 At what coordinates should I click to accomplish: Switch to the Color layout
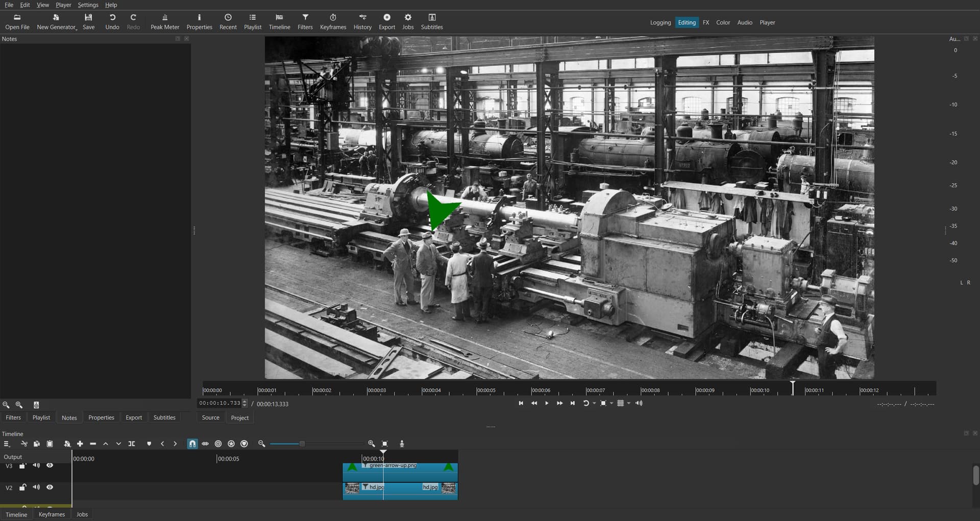coord(723,22)
